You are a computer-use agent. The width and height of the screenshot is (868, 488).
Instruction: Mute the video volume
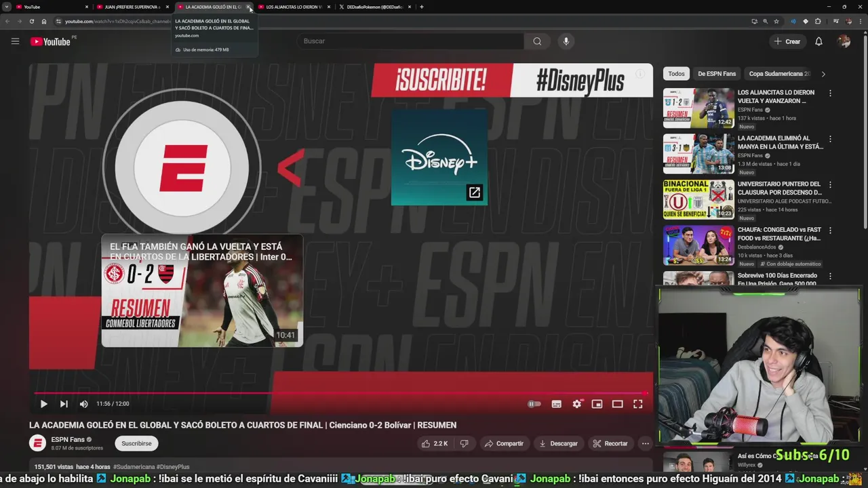(x=83, y=404)
